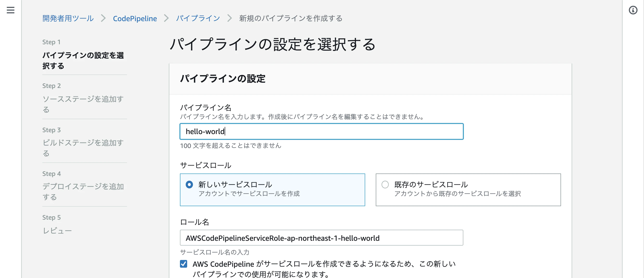Click the パイプライン名 input field
Image resolution: width=644 pixels, height=278 pixels.
click(x=321, y=131)
